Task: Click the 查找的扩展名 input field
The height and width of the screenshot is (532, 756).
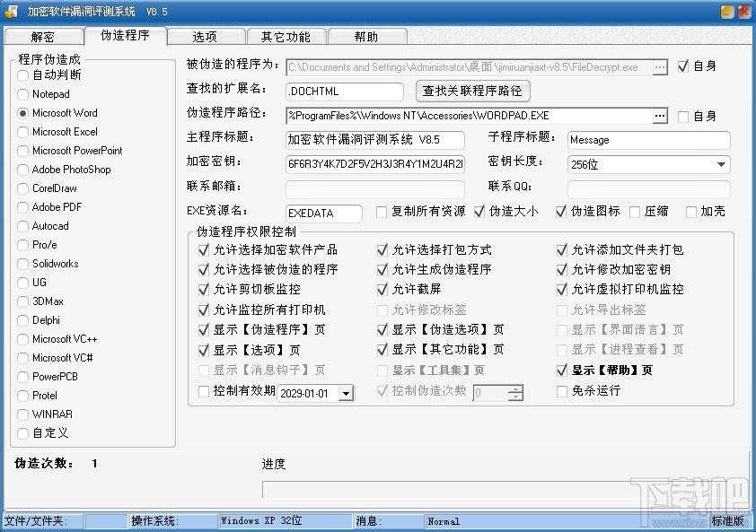Action: (x=345, y=92)
